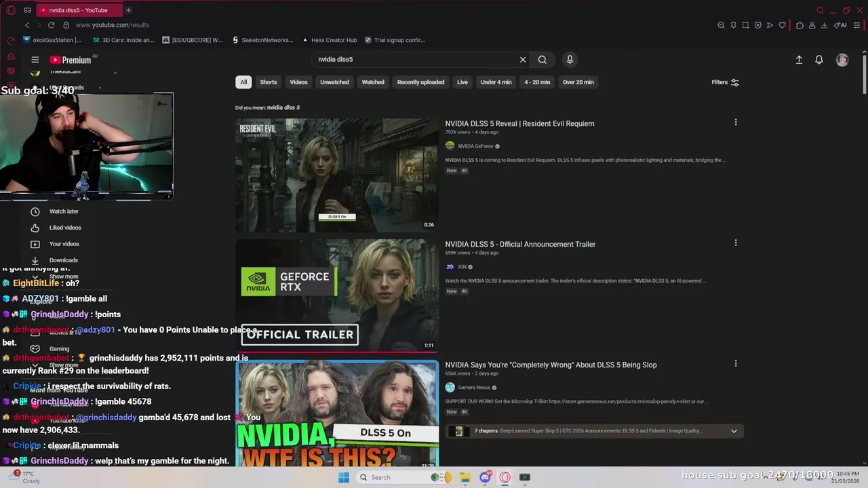
Task: Open the Easy Setup sliders icon
Action: pyautogui.click(x=857, y=25)
